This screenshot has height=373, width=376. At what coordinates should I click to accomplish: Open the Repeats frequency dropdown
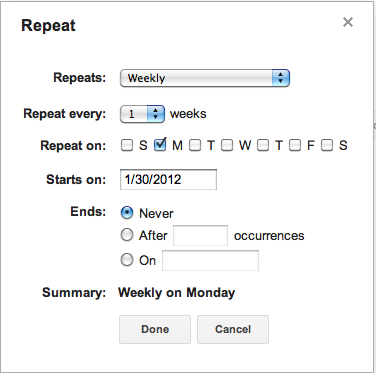point(205,78)
